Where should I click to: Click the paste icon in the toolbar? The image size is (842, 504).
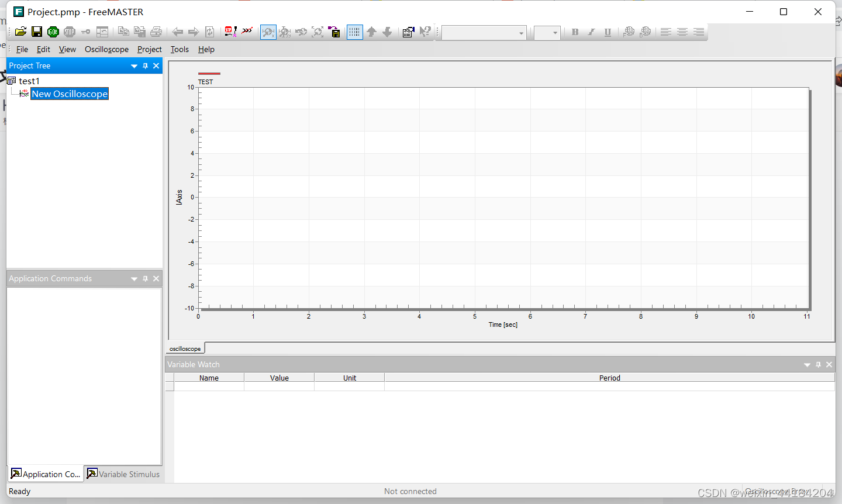pos(140,32)
